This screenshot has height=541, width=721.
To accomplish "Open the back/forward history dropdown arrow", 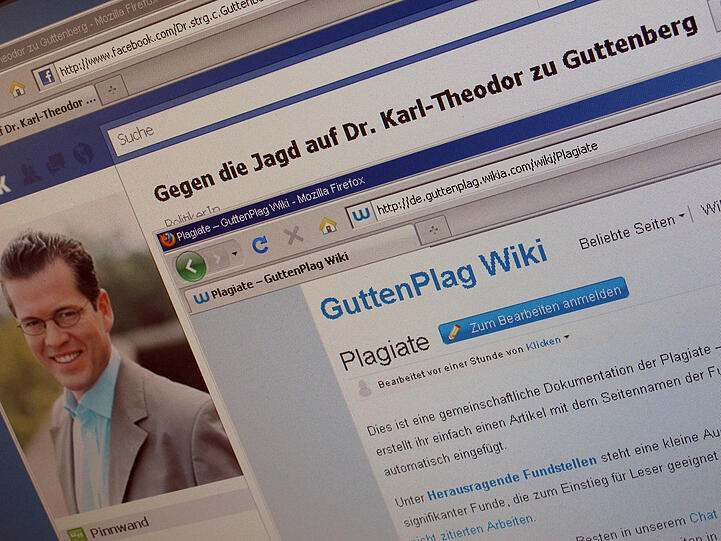I will [235, 253].
